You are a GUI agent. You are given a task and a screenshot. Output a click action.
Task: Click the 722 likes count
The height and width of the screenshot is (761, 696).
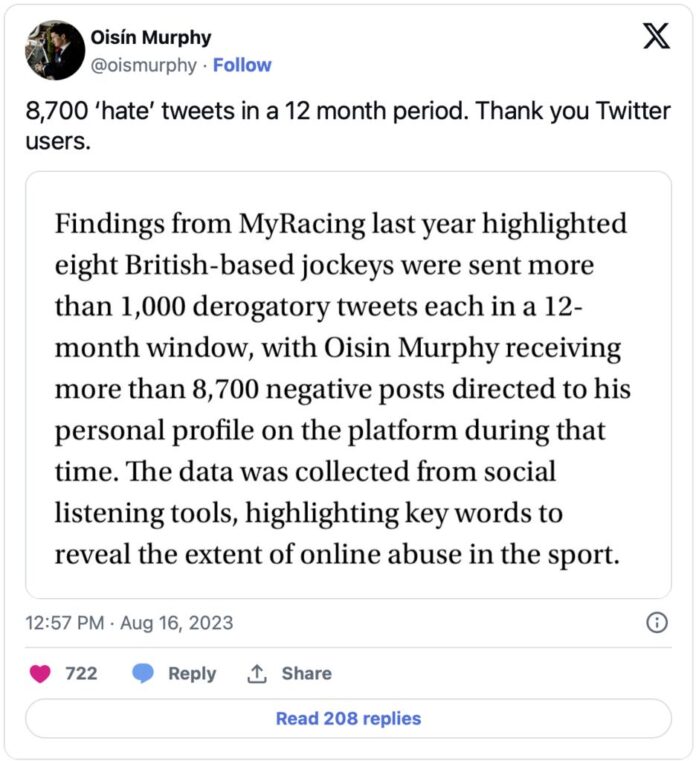[x=82, y=674]
